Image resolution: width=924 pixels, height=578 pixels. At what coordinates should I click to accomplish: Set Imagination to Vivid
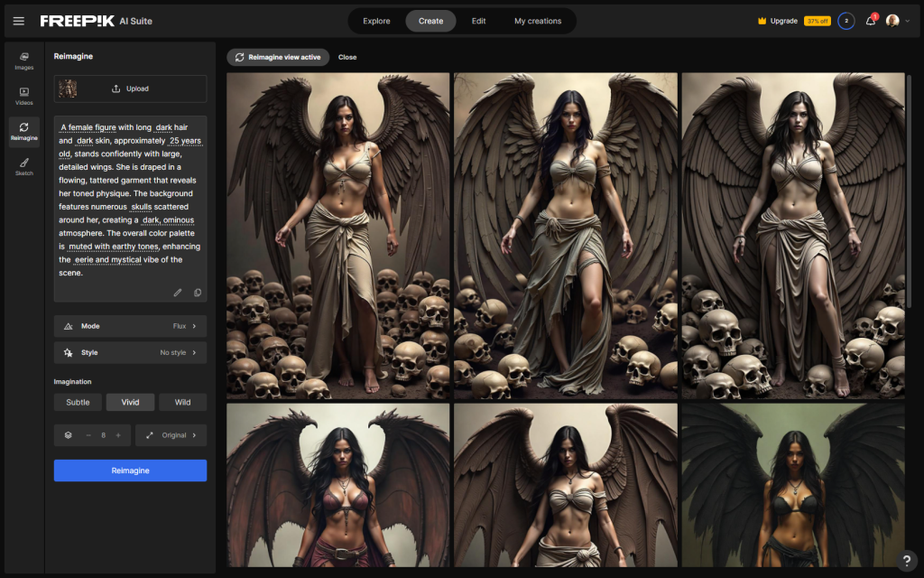point(130,402)
